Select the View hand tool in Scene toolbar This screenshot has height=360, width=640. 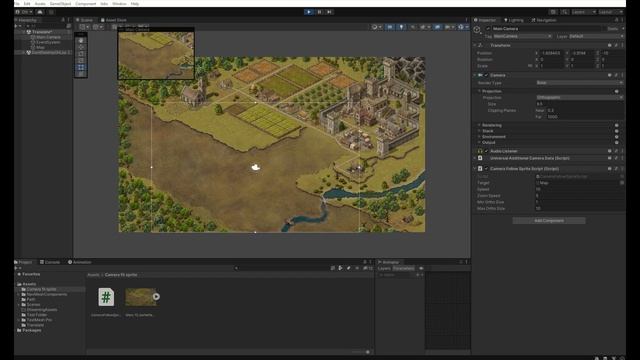tap(81, 40)
